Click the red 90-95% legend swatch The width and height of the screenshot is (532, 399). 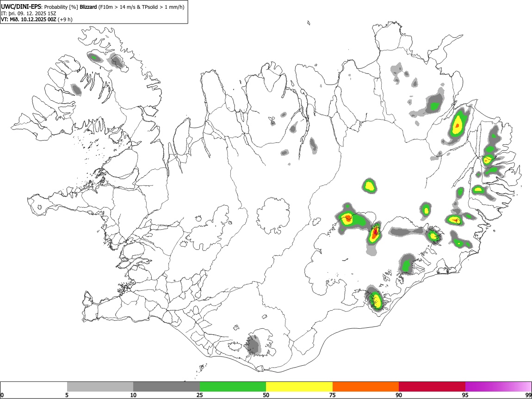432,387
